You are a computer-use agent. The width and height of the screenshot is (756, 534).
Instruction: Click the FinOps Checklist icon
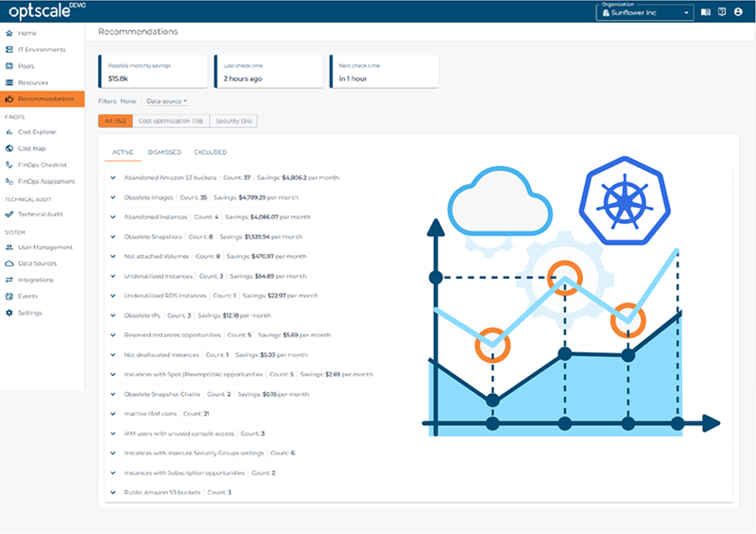9,164
